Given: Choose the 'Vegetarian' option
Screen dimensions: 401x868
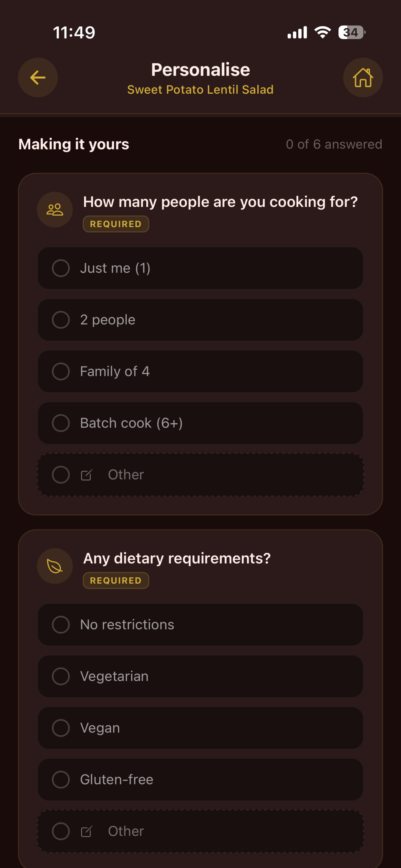Looking at the screenshot, I should (200, 676).
